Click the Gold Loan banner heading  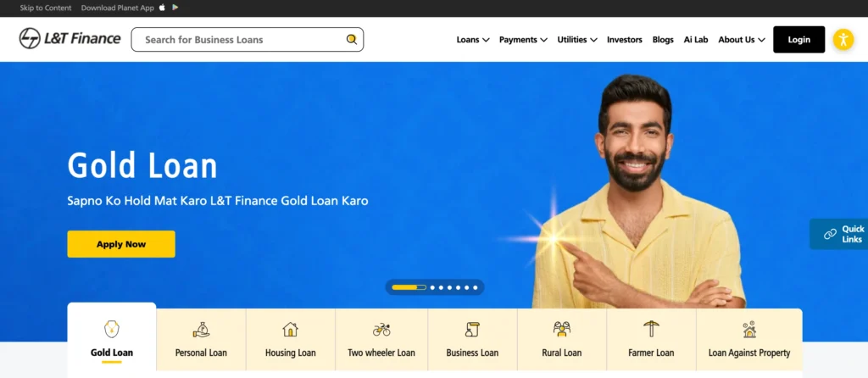[x=142, y=164]
